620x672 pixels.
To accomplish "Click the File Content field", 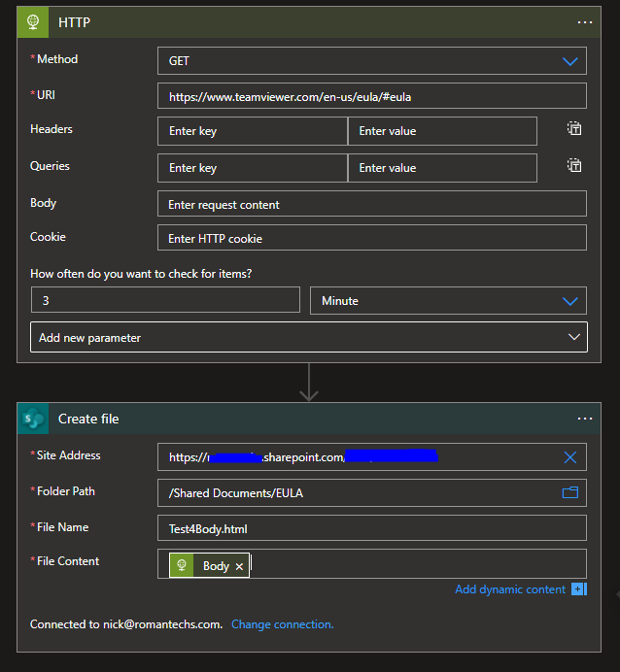I will (x=372, y=564).
